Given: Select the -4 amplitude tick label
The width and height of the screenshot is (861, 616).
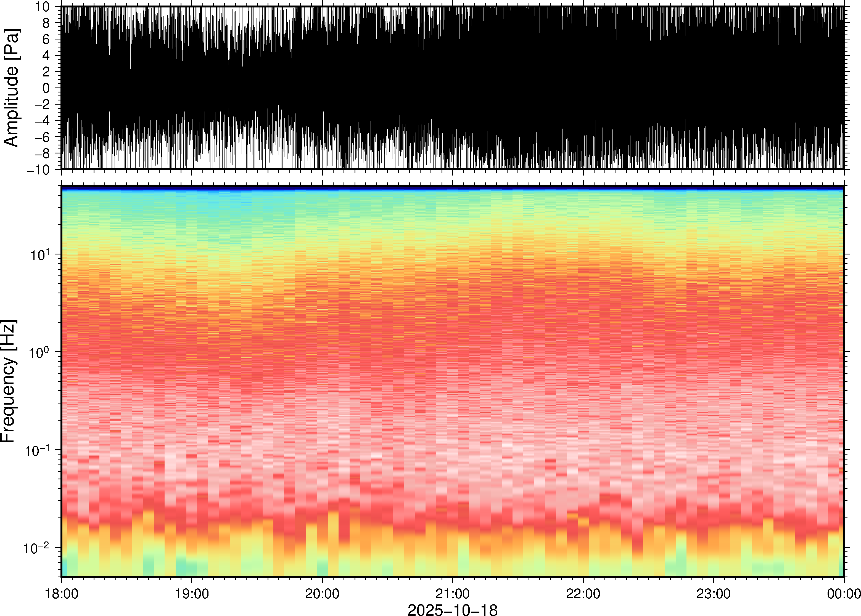Looking at the screenshot, I should pos(42,121).
